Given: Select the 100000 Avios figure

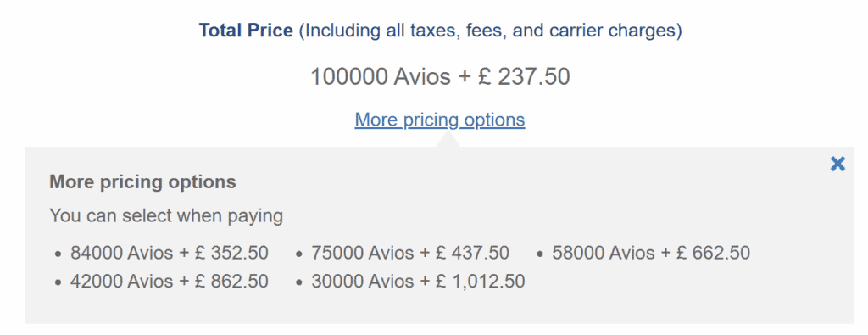Looking at the screenshot, I should (x=381, y=76).
